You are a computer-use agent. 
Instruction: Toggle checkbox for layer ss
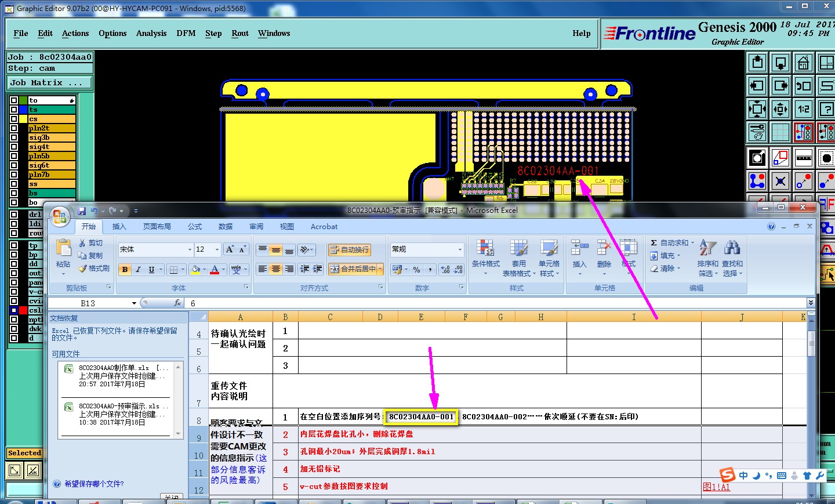(14, 184)
